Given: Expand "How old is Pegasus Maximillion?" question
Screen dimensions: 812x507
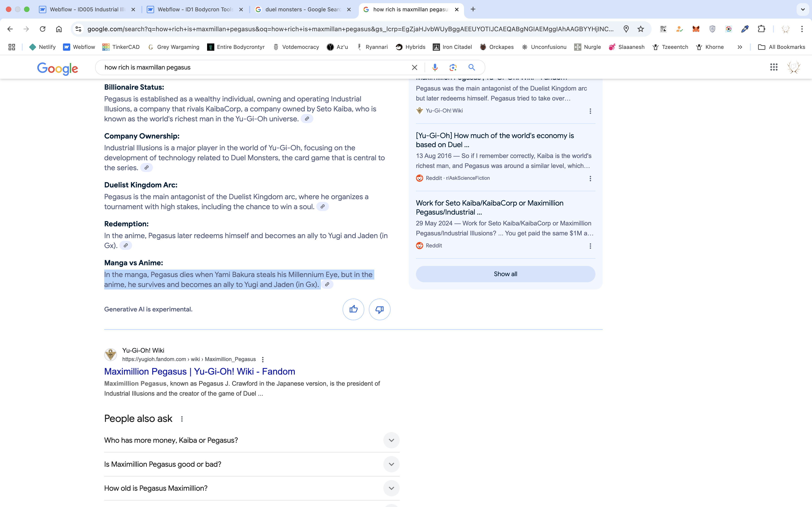Looking at the screenshot, I should pyautogui.click(x=391, y=488).
